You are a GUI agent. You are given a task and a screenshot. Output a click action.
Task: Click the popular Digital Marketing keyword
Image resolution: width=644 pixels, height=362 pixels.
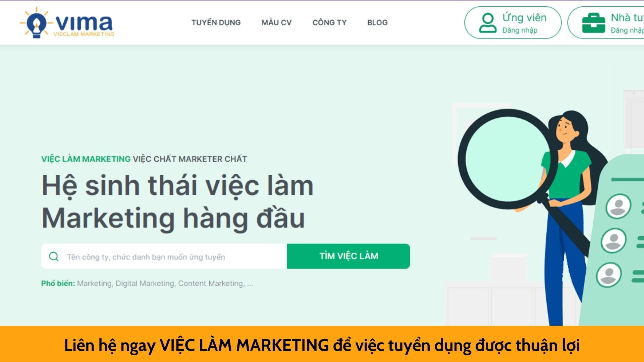point(145,284)
